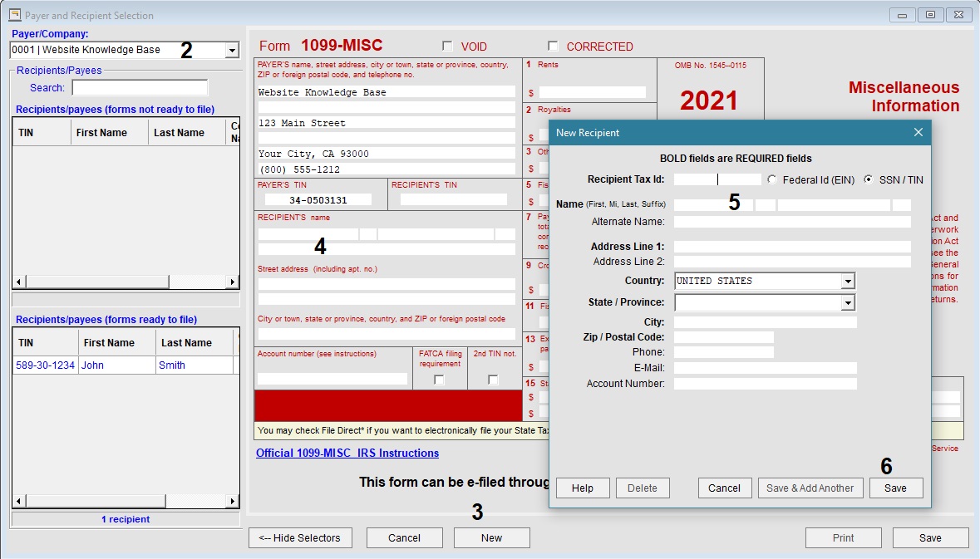Click TIN header in not-ready list
Image resolution: width=980 pixels, height=559 pixels.
(x=42, y=132)
